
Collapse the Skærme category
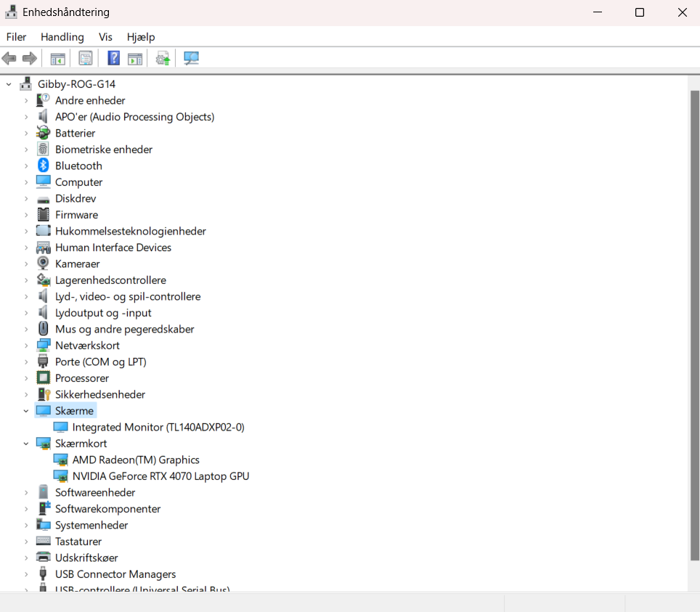(x=26, y=410)
